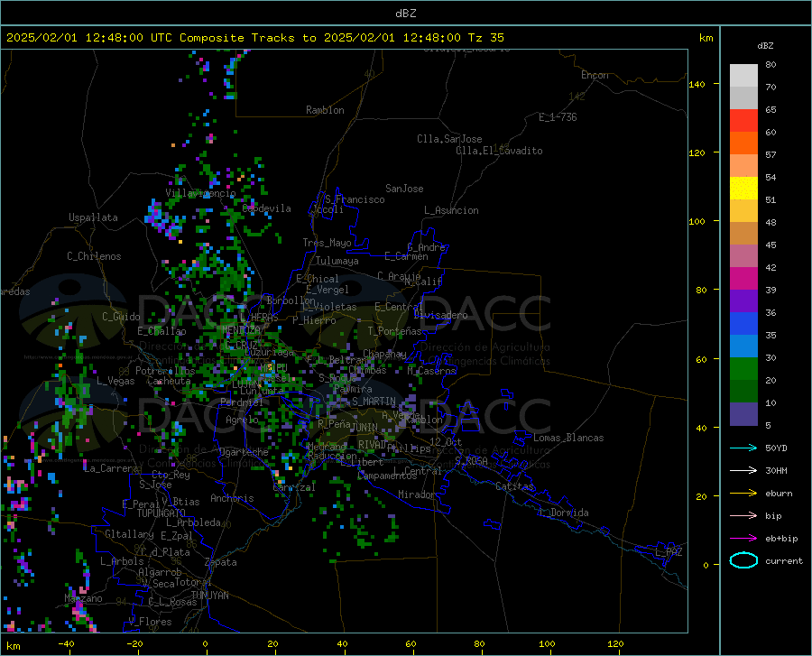Screen dimensions: 812x656
Task: Click the Cacheuta map label
Action: tap(169, 381)
